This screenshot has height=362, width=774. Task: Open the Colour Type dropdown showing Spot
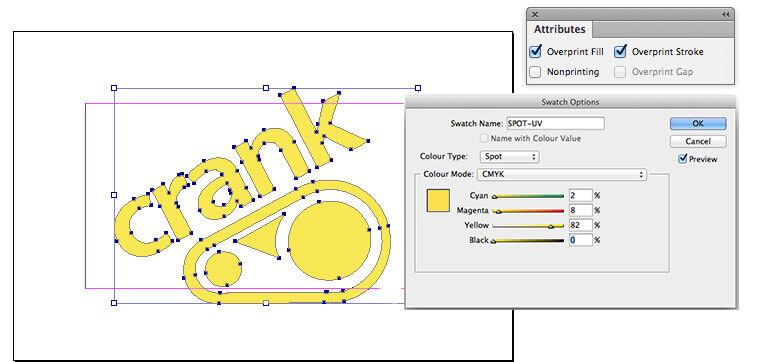509,157
